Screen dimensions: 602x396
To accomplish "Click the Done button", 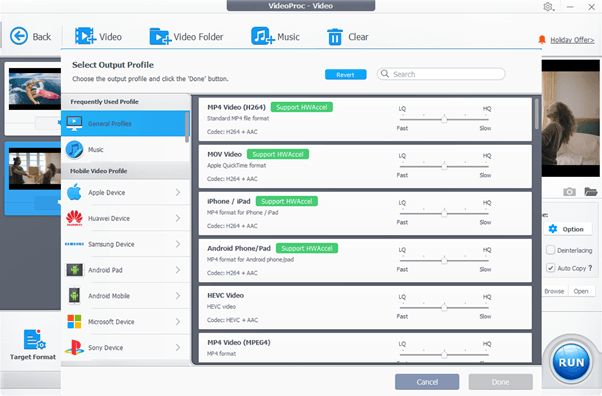I will (x=500, y=382).
